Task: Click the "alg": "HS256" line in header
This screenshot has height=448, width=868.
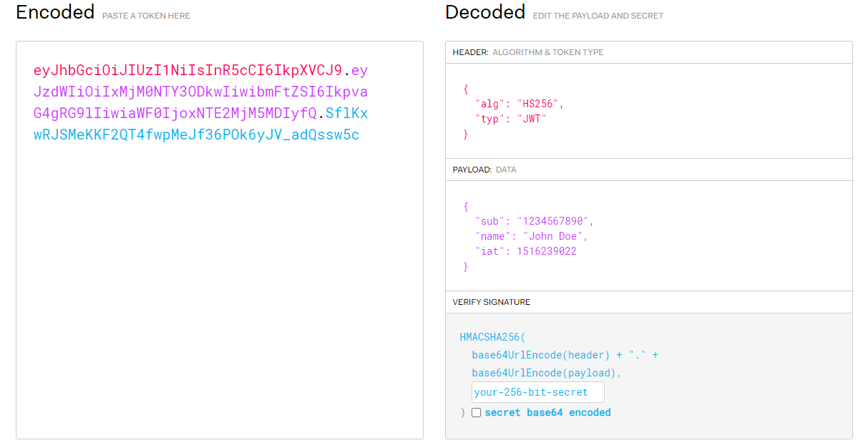Action: click(x=519, y=104)
